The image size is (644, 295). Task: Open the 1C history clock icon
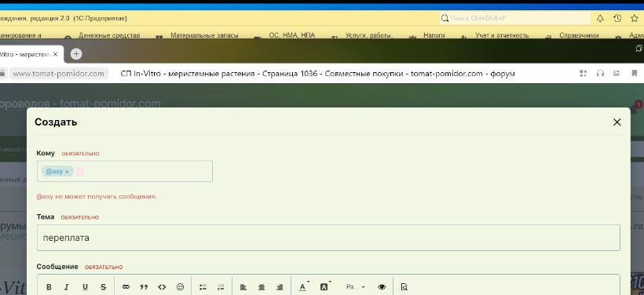coord(617,18)
